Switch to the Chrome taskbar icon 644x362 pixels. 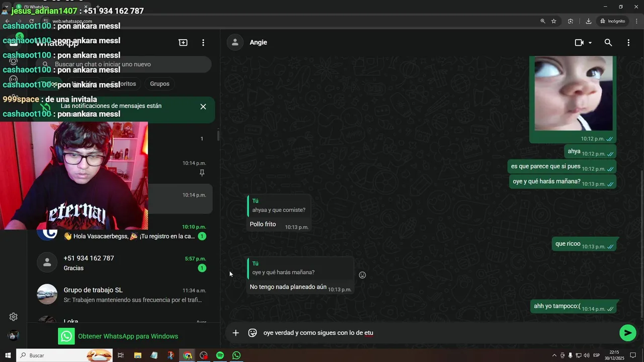pos(187,355)
